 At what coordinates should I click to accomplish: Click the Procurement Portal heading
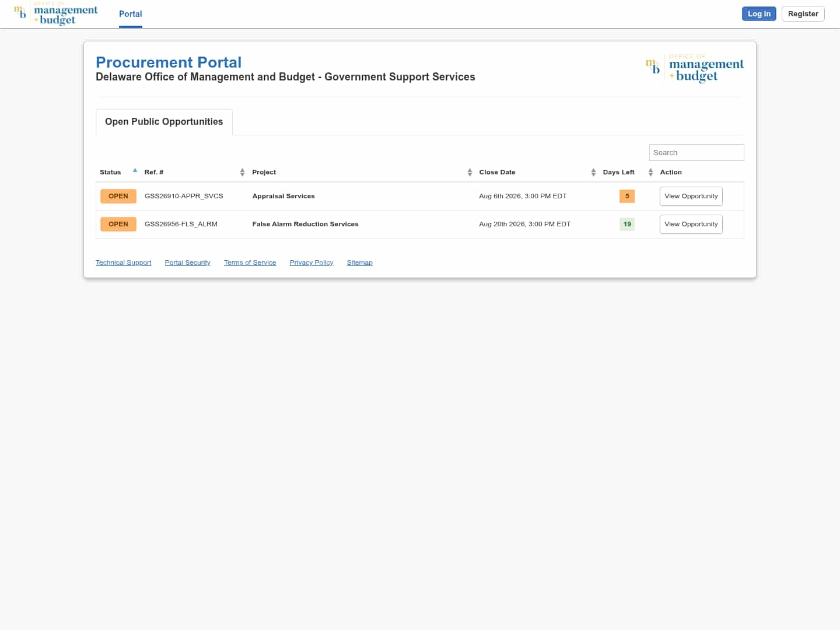[169, 62]
